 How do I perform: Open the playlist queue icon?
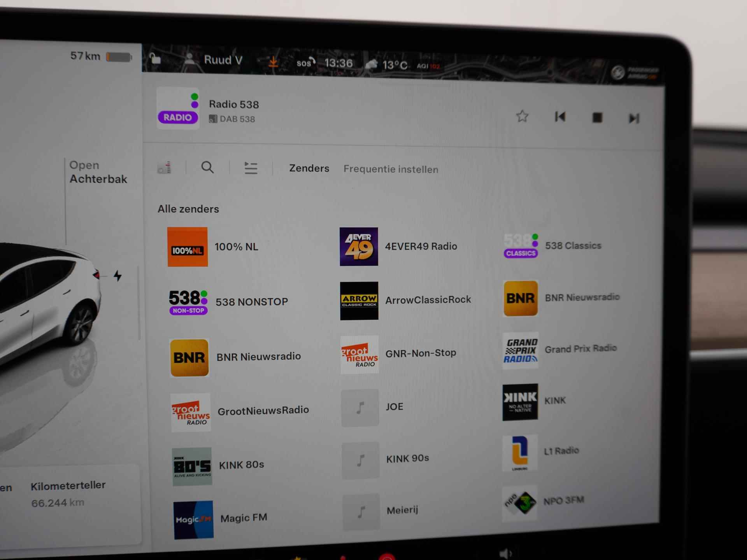251,168
